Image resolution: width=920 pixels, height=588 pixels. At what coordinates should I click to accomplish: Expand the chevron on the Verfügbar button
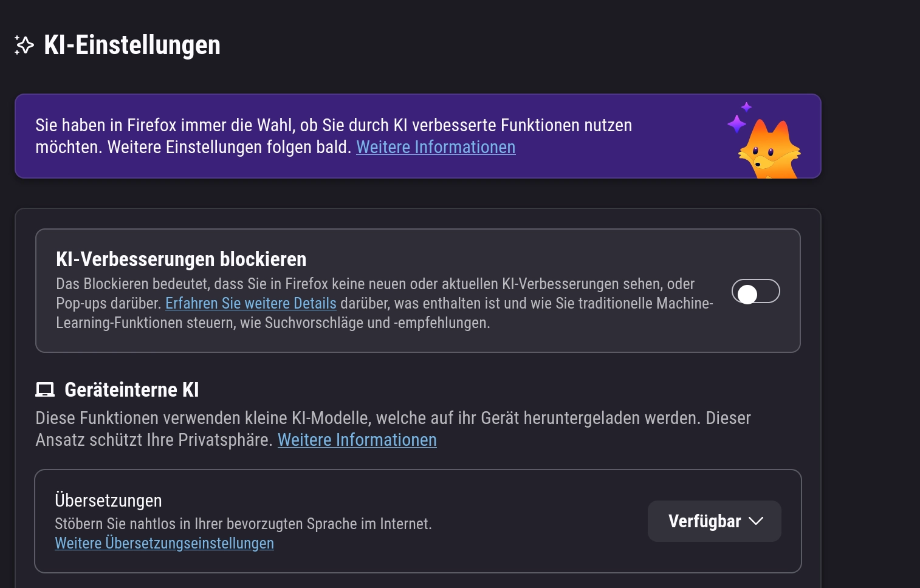[x=757, y=521]
